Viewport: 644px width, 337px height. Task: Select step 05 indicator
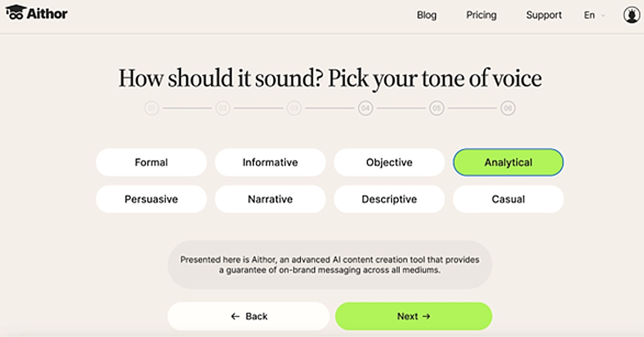click(437, 109)
